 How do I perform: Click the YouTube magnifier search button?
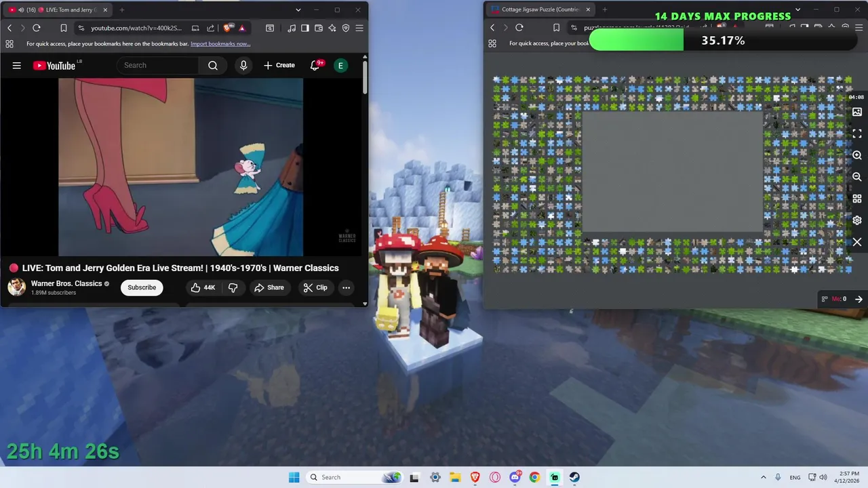(213, 65)
